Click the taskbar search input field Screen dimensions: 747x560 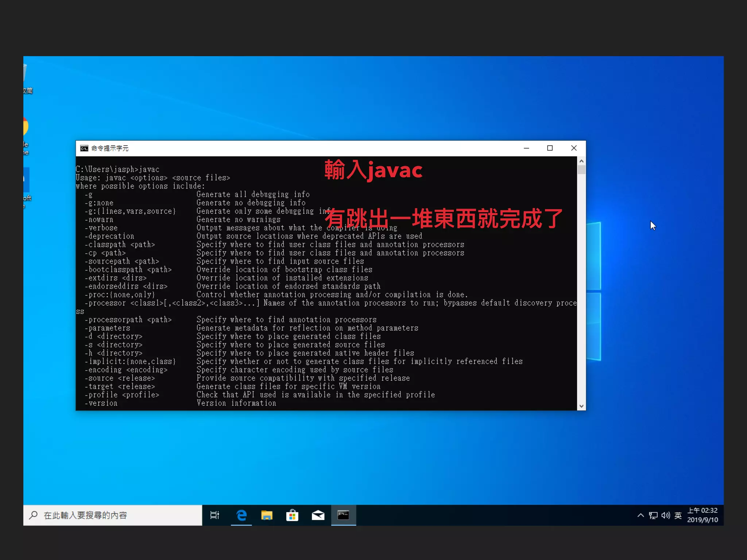113,515
